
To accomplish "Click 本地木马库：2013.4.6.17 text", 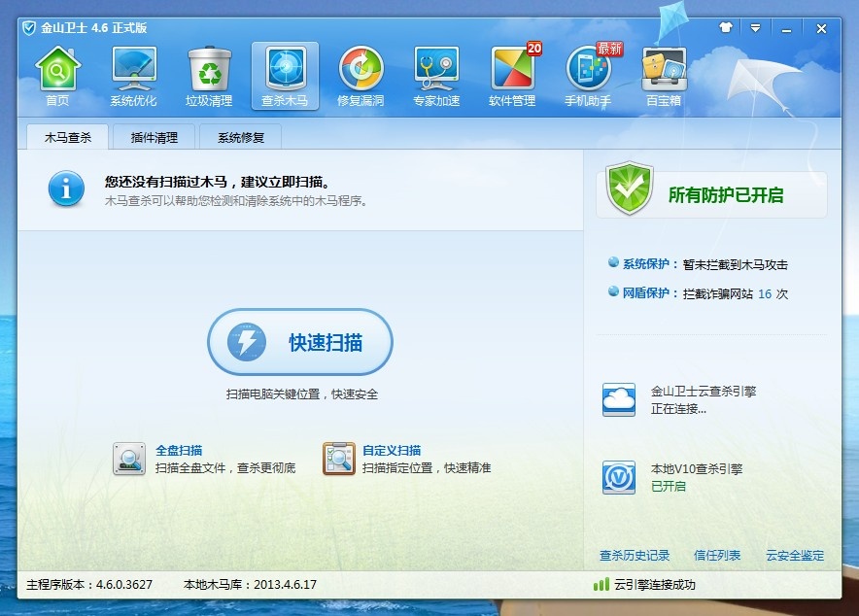I will [x=250, y=584].
